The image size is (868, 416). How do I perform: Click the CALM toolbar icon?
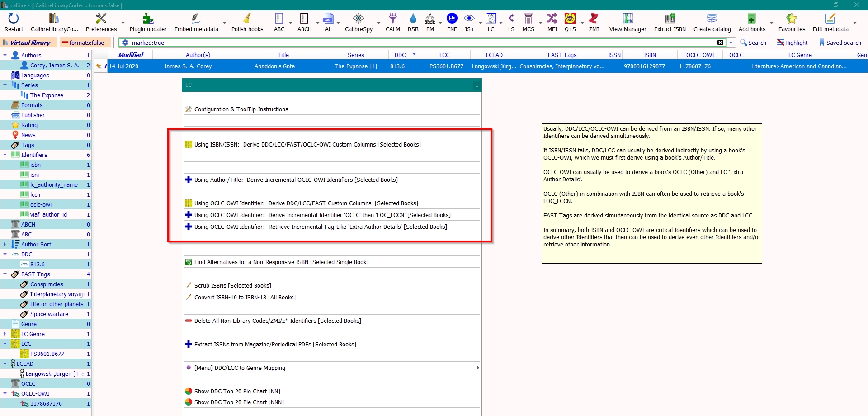coord(393,19)
